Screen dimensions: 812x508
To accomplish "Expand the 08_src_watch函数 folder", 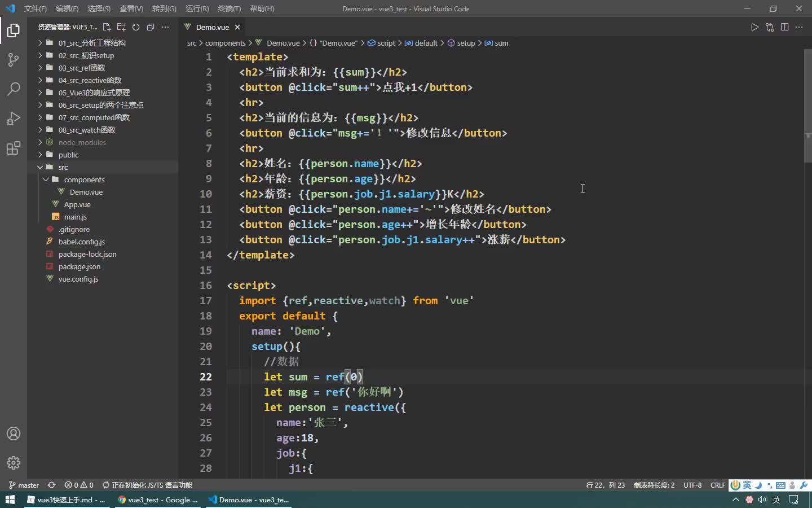I will [x=103, y=130].
